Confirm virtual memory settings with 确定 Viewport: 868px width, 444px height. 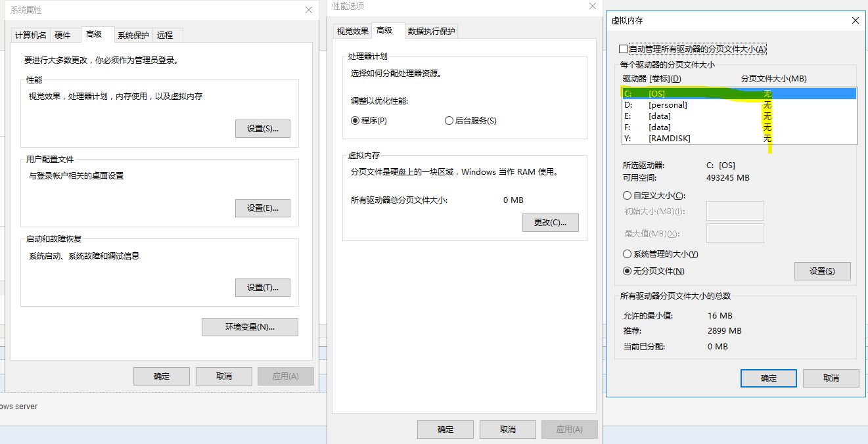tap(768, 378)
